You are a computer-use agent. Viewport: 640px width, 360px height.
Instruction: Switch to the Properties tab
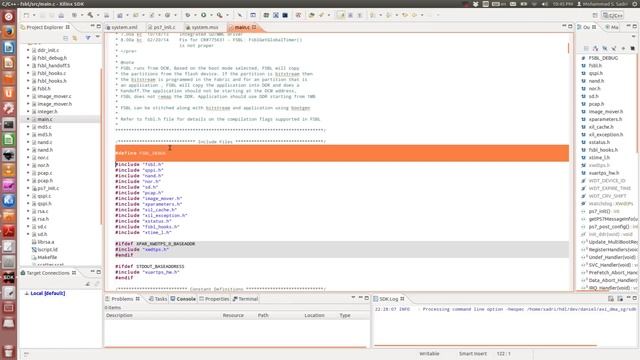pyautogui.click(x=214, y=299)
